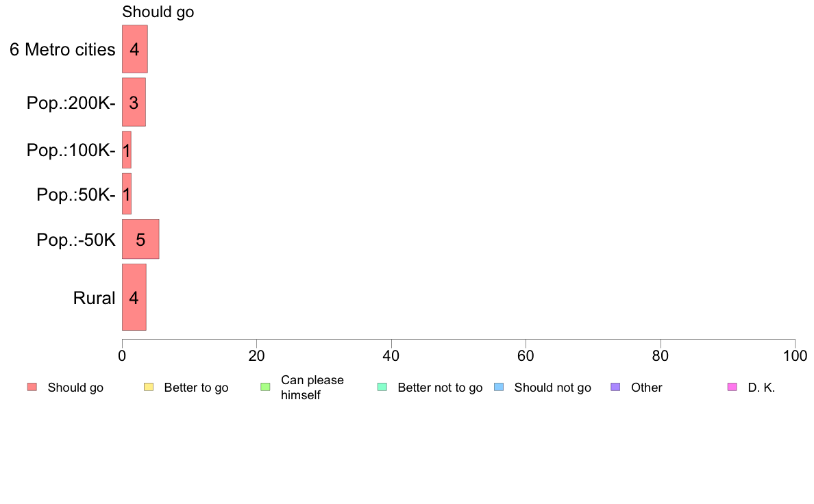This screenshot has height=504, width=814.
Task: Select the Pop.:100K- bar
Action: [x=127, y=150]
